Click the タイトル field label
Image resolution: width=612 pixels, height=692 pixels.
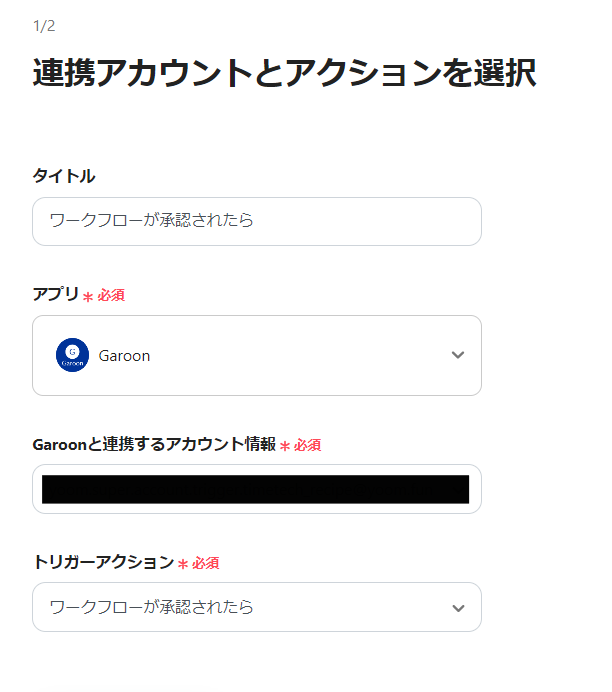point(64,176)
